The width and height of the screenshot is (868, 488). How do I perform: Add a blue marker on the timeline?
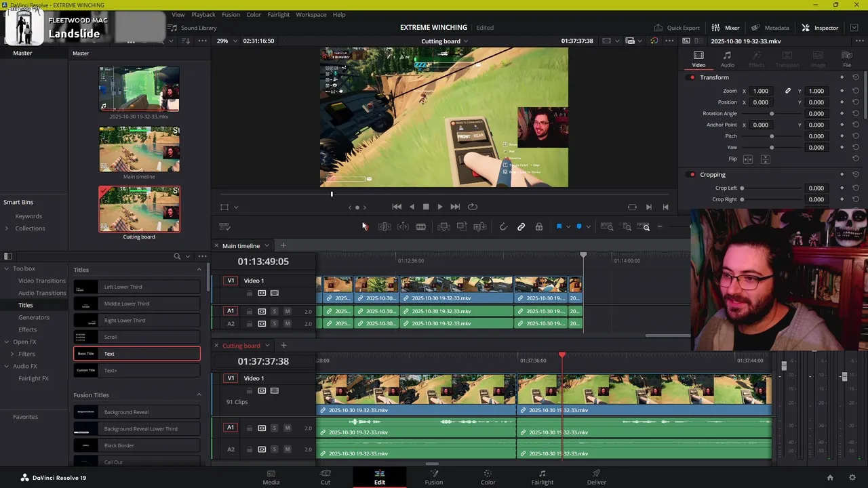tap(579, 227)
